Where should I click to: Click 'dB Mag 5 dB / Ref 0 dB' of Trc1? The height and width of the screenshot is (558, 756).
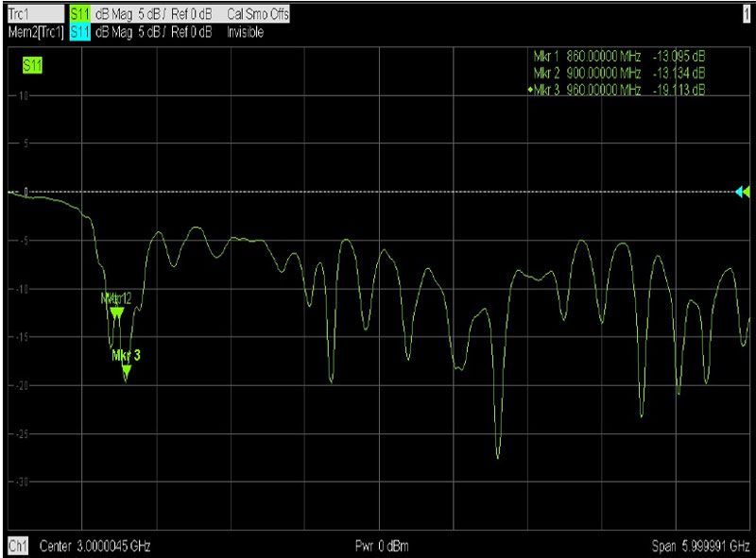153,14
